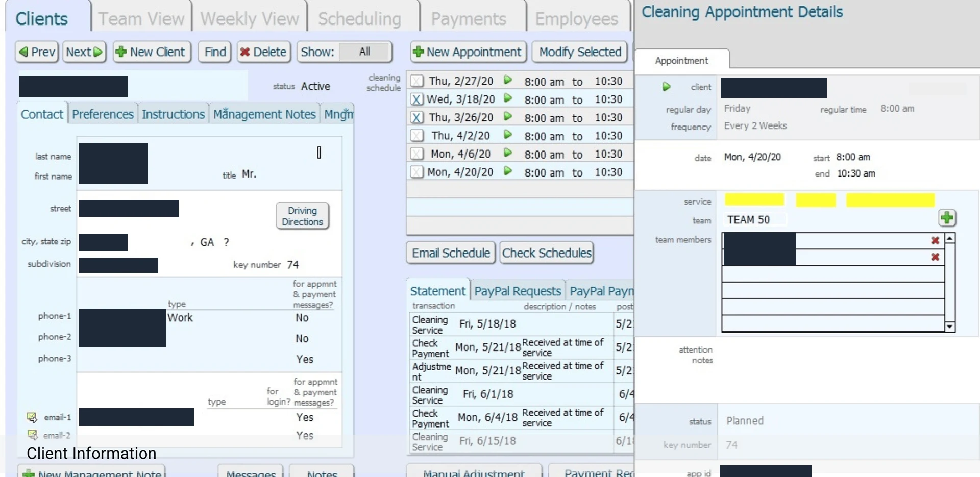
Task: Click the key number 74 field
Action: tap(293, 265)
